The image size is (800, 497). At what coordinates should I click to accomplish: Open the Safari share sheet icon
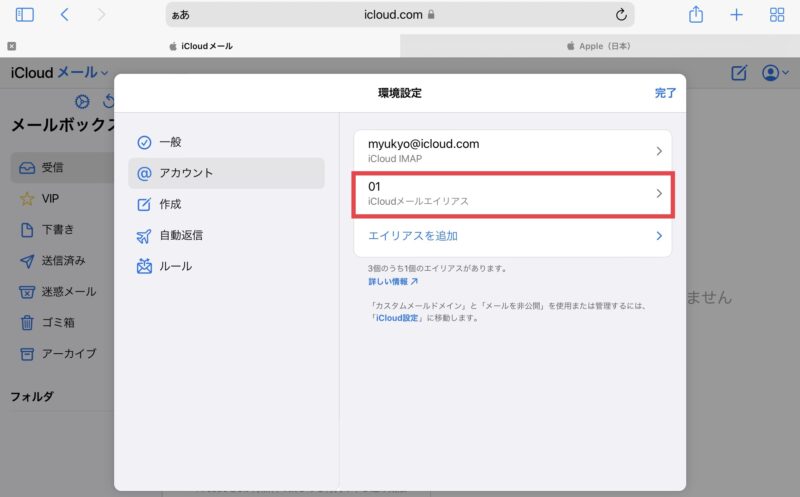(x=696, y=14)
